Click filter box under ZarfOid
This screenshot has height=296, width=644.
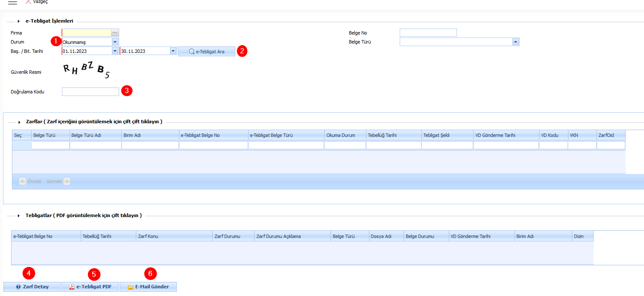coord(611,145)
